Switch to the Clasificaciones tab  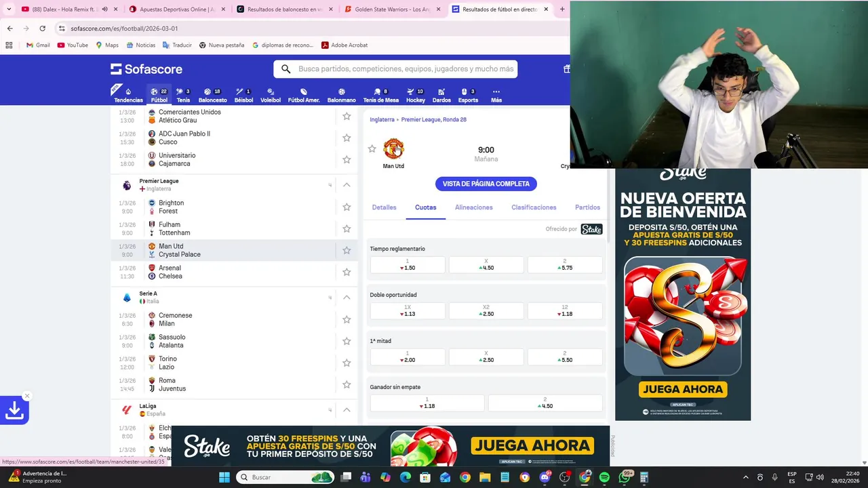pos(534,207)
